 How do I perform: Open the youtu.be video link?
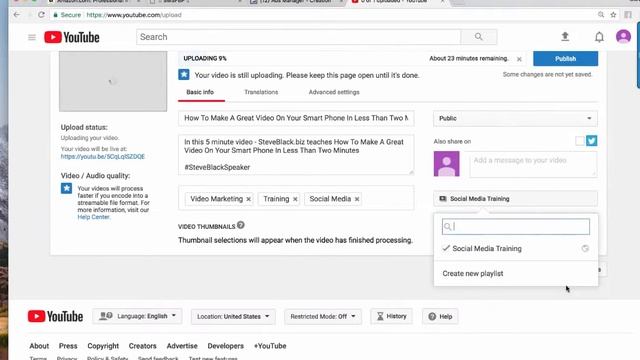tap(103, 157)
